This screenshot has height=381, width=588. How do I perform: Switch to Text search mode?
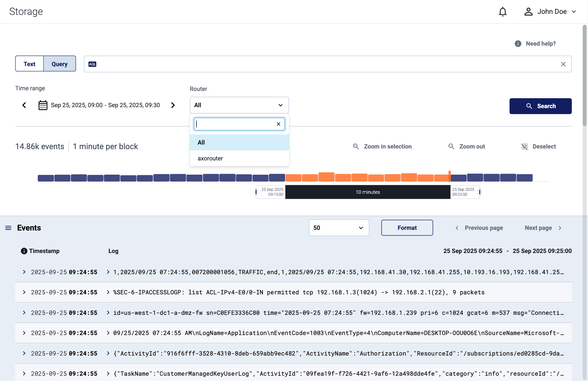point(29,64)
